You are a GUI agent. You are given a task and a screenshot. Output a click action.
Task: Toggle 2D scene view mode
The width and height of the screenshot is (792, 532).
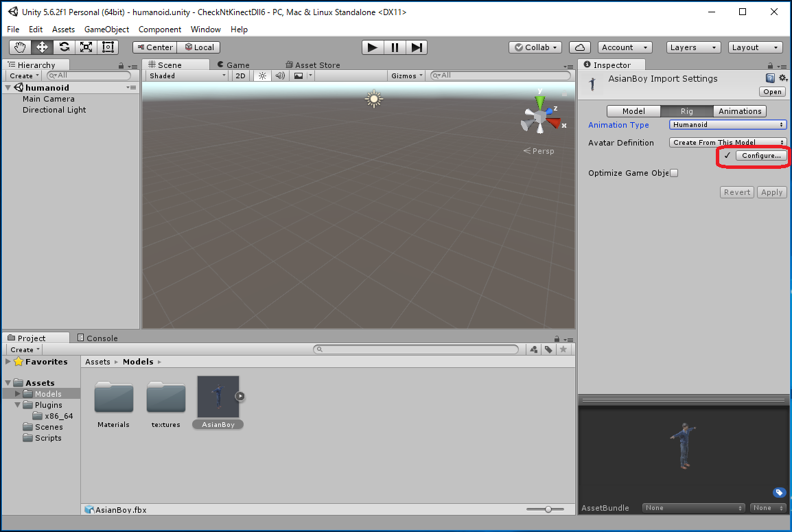coord(240,76)
